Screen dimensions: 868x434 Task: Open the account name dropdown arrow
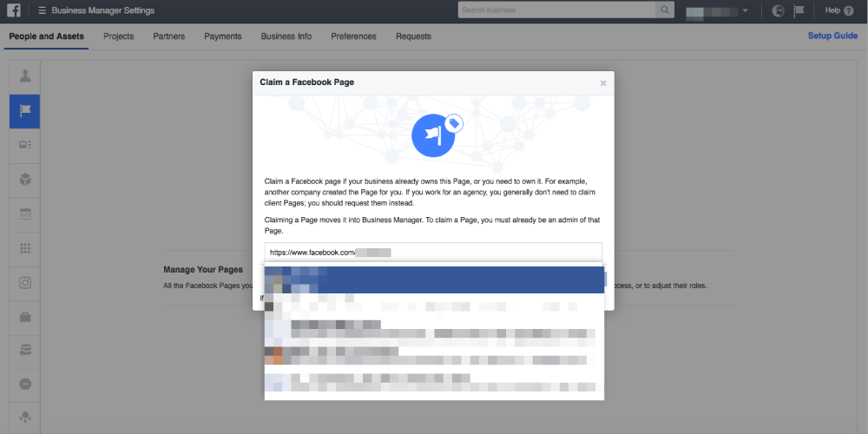tap(745, 10)
